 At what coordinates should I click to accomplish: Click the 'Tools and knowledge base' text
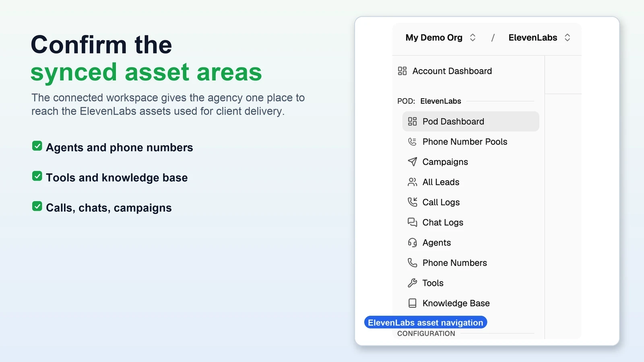pyautogui.click(x=117, y=178)
